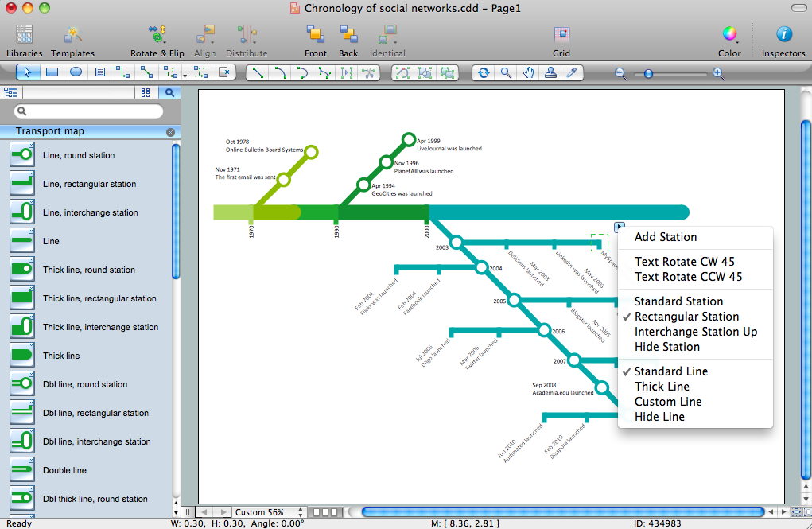Click the Refresh circular arrows tool
Image resolution: width=812 pixels, height=529 pixels.
[x=484, y=72]
